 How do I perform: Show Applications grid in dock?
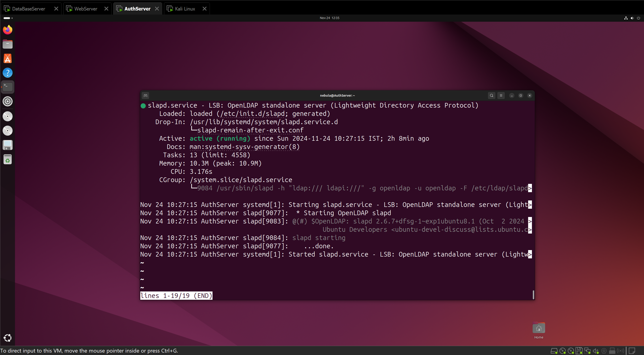point(8,338)
